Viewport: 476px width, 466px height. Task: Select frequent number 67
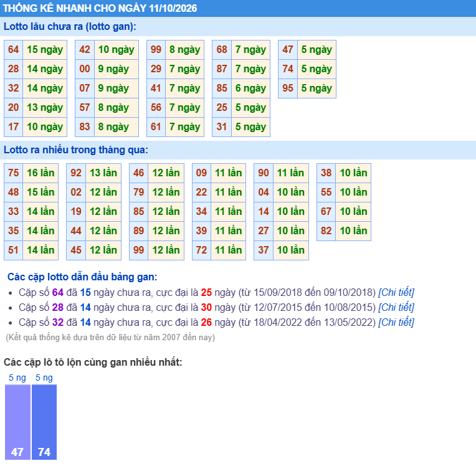tap(326, 212)
